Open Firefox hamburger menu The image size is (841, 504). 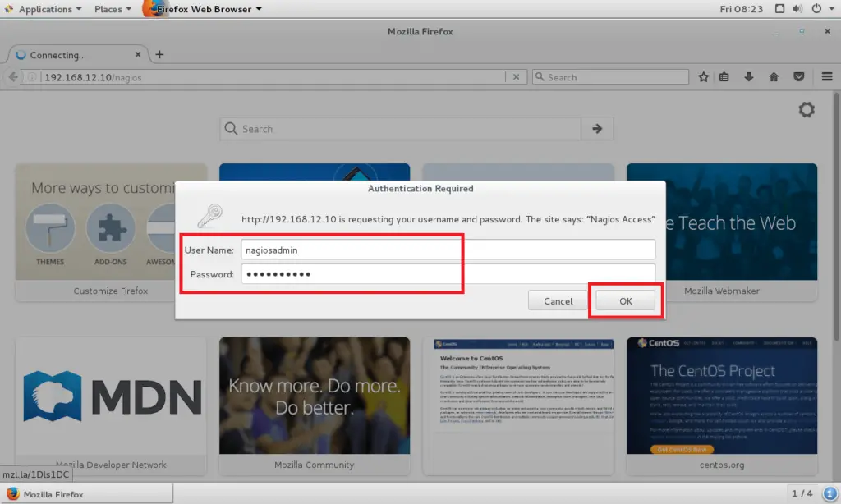[x=826, y=77]
